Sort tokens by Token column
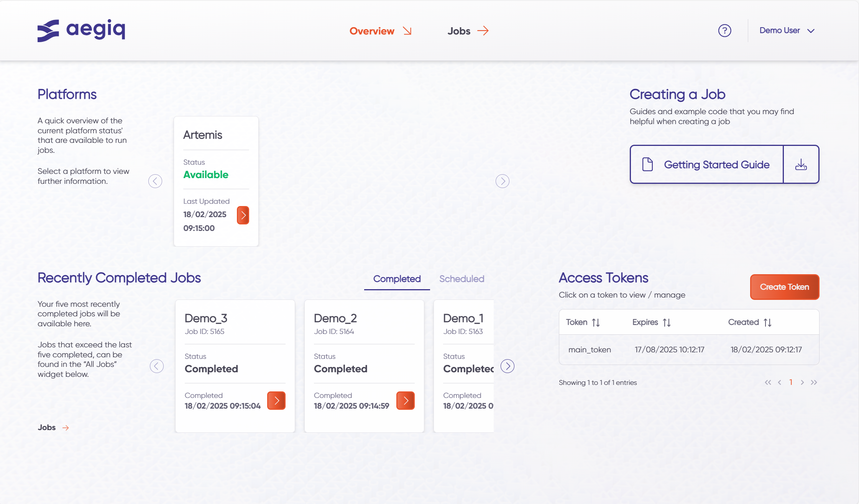 tap(596, 322)
